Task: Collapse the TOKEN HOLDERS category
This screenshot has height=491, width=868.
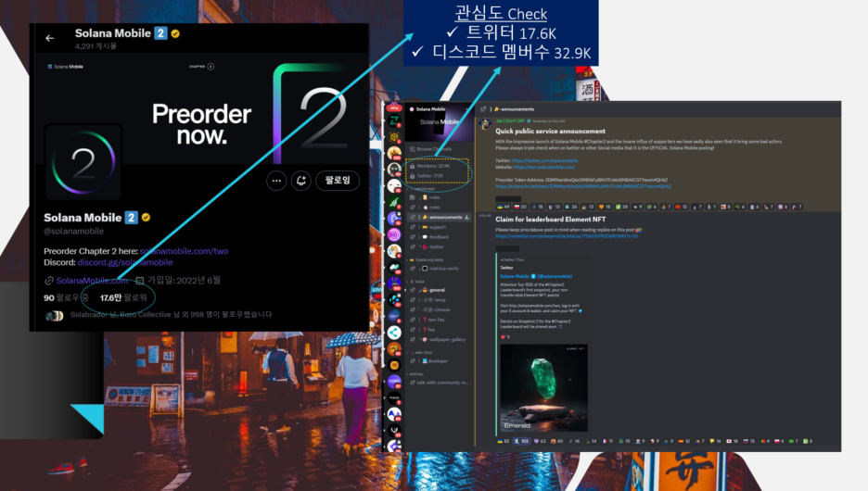Action: click(x=427, y=260)
